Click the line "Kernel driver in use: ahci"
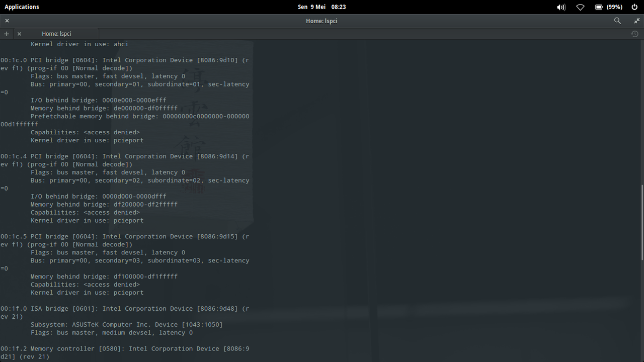This screenshot has width=644, height=362. click(x=79, y=44)
